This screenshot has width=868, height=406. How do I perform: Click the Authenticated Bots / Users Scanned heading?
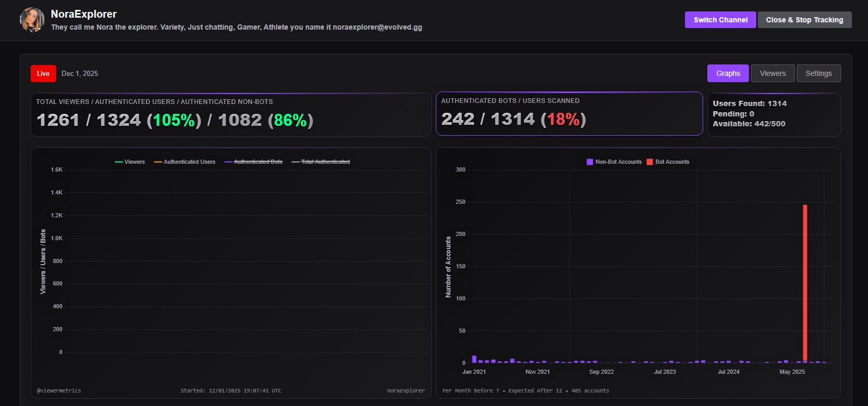(x=510, y=101)
